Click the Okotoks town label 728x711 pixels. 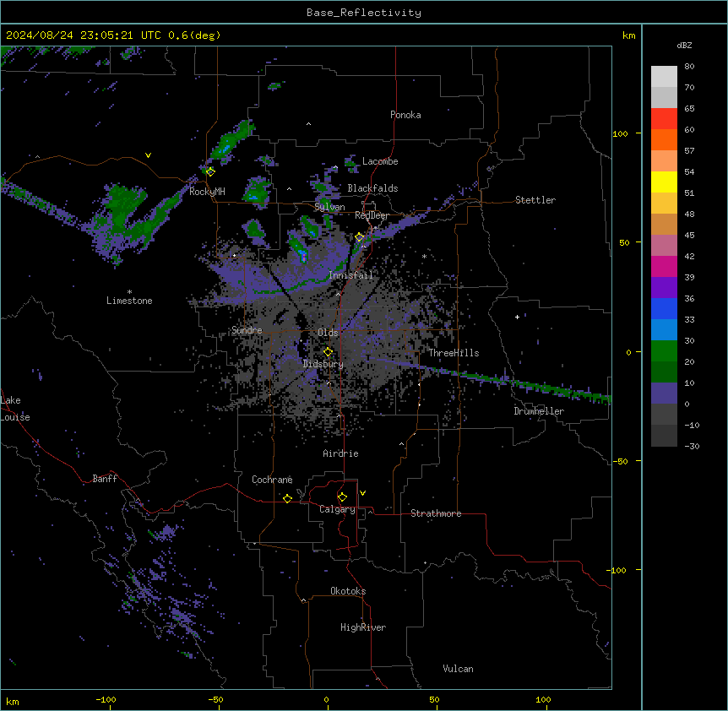[348, 591]
